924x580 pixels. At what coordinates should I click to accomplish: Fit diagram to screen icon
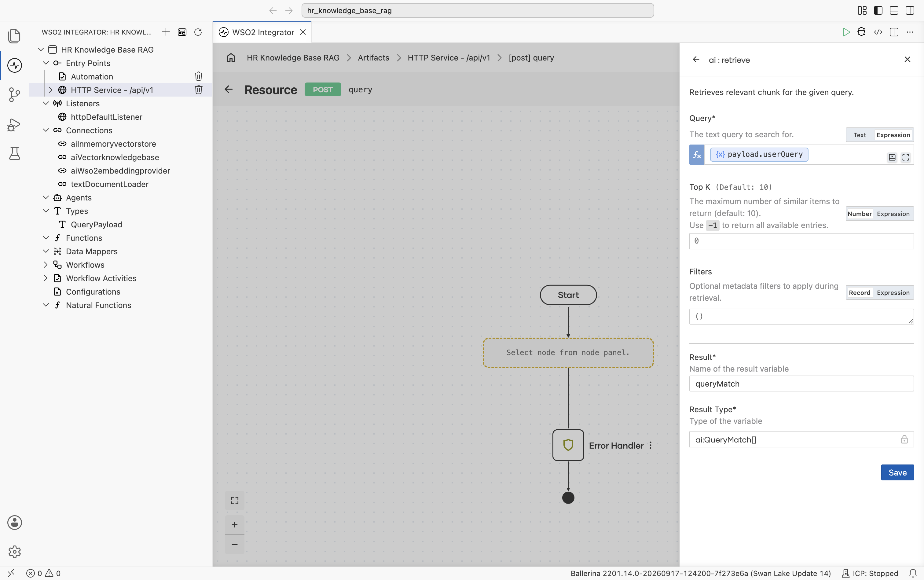click(235, 500)
